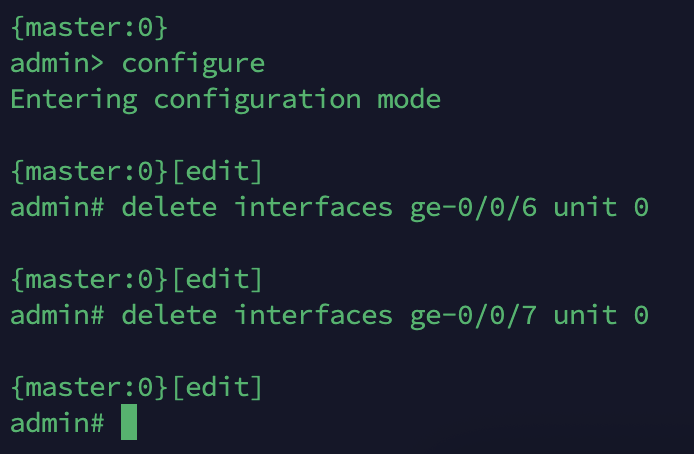
Task: Click the top "{master:0}" line without [edit]
Action: tap(89, 28)
